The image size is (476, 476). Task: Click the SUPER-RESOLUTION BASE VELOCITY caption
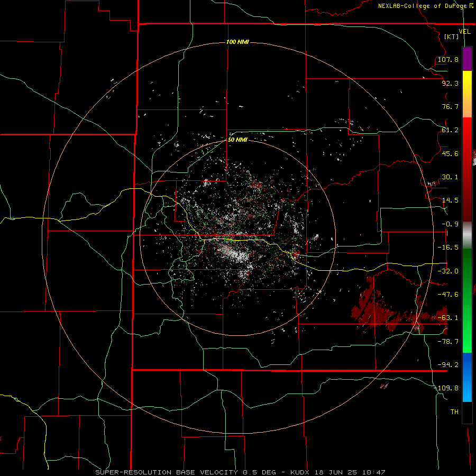point(168,472)
